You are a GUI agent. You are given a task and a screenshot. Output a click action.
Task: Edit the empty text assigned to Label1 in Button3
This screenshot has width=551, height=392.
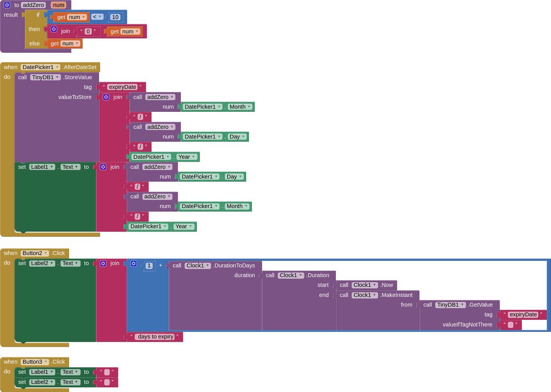(x=107, y=372)
